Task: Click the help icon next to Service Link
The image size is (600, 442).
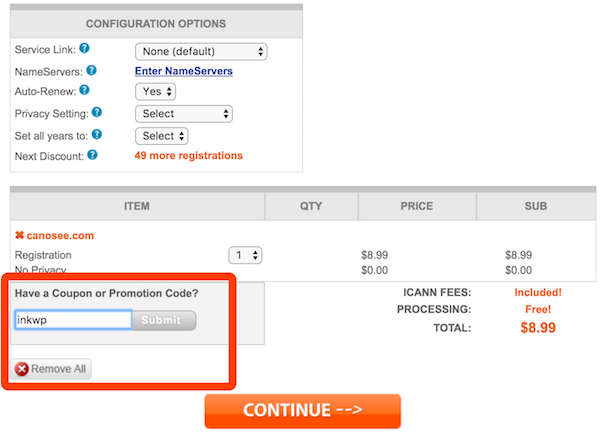Action: [x=85, y=48]
